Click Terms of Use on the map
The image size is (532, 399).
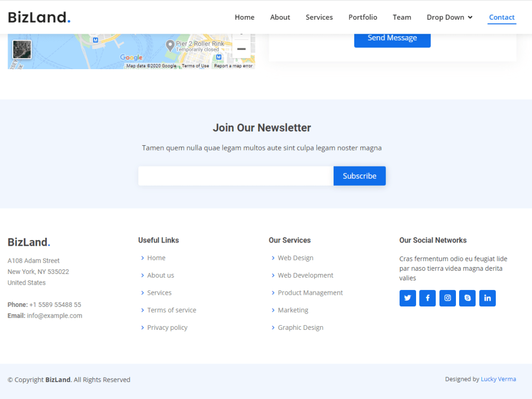pos(195,66)
